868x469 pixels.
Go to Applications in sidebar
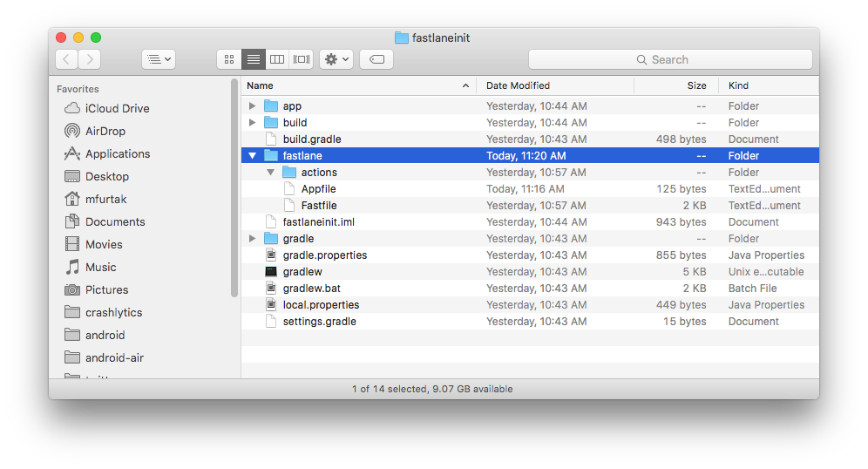click(x=117, y=153)
